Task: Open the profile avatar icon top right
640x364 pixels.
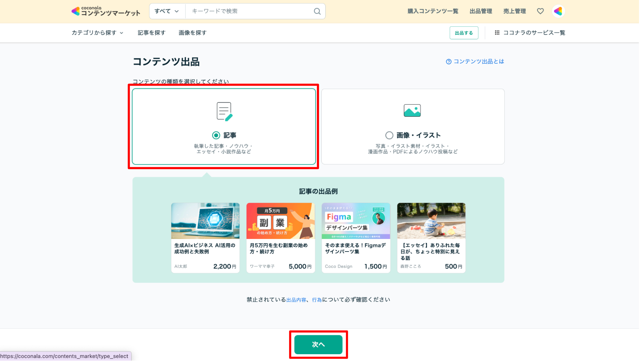Action: coord(558,11)
